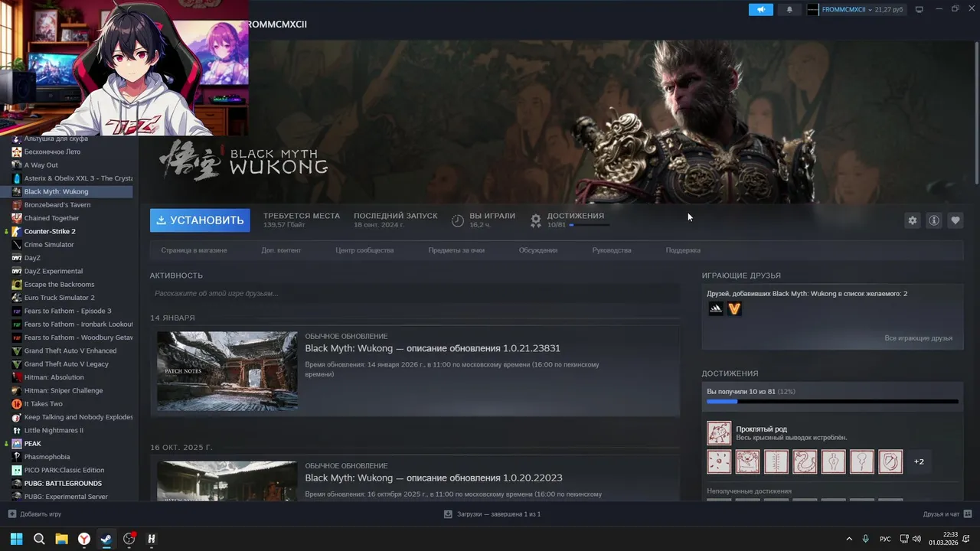Click the 10 из 81 achievements progress bar
Viewport: 980px width, 551px height.
pyautogui.click(x=832, y=401)
